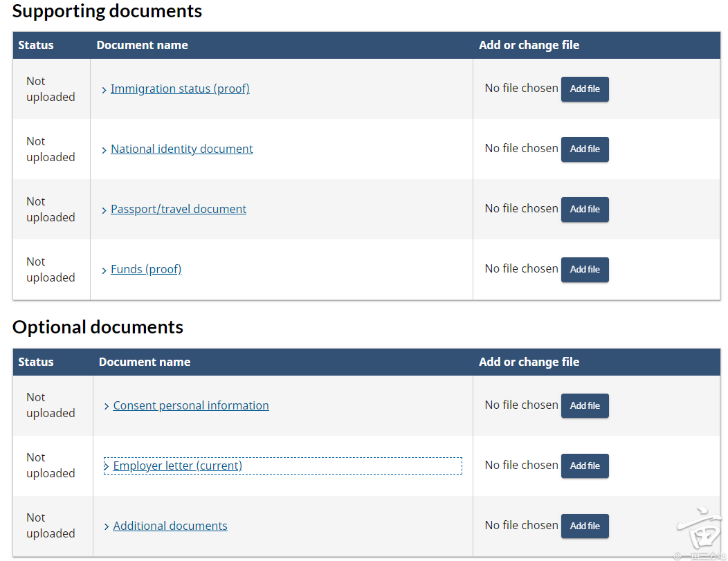Add file for Employer letter (current)
Screen dimensions: 728x561
click(584, 466)
